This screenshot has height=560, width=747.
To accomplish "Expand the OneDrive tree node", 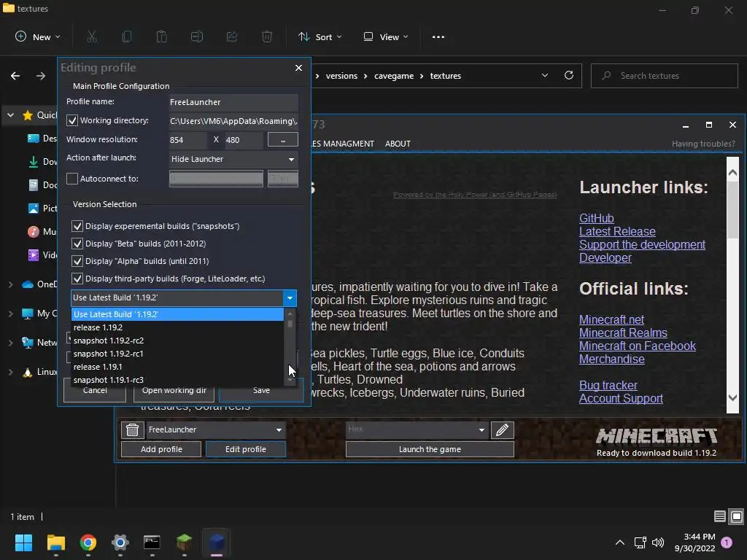I will pos(10,284).
